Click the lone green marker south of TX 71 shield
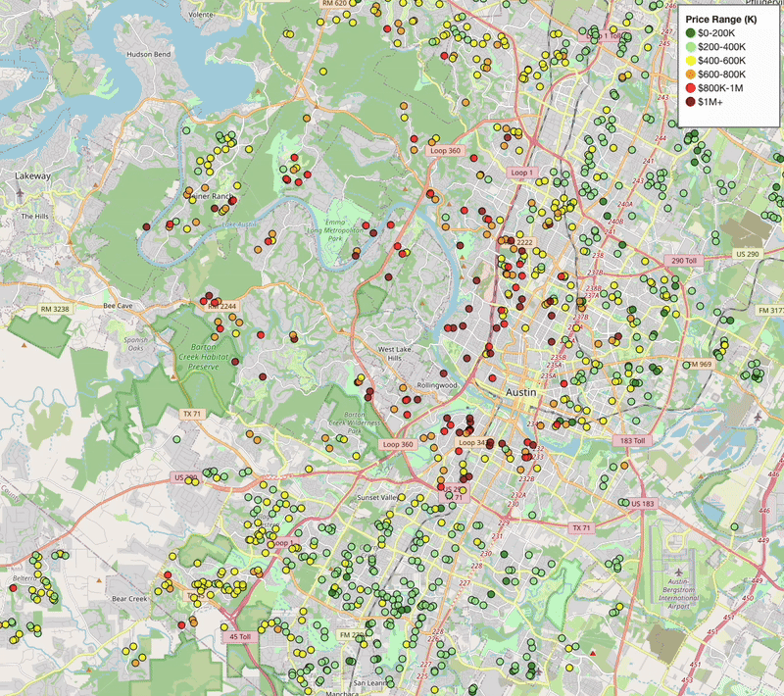 [x=176, y=439]
